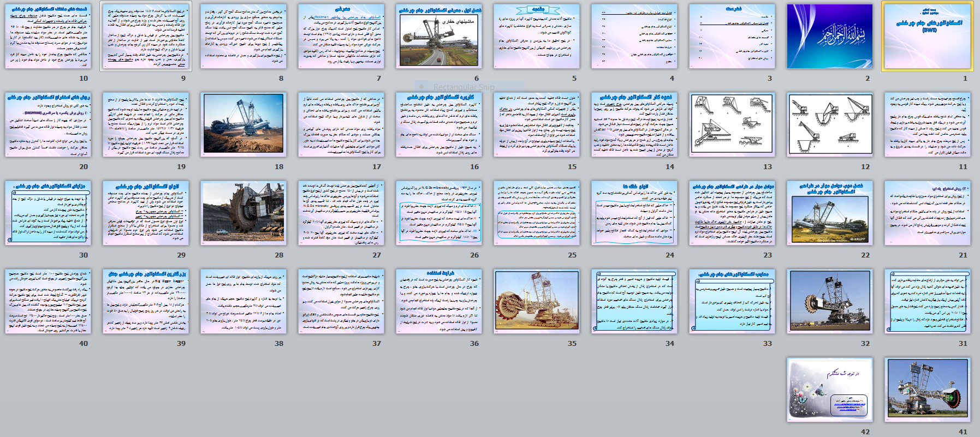Screen dimensions: 980x437
Task: Click slide 22 with the KRUPP excavator photo
Action: pyautogui.click(x=829, y=213)
